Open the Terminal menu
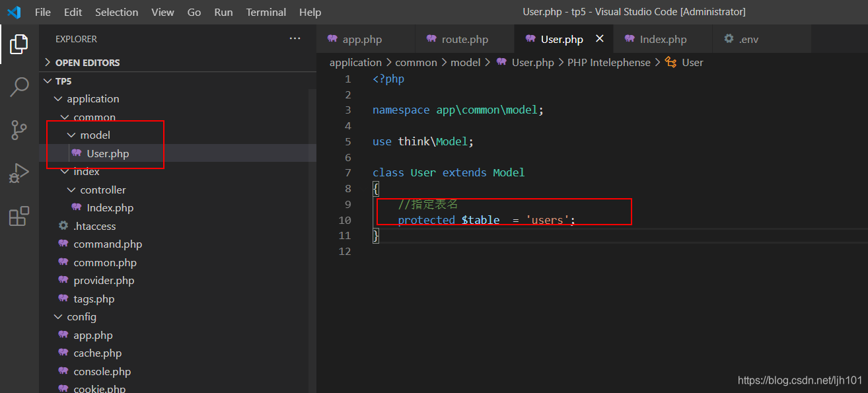Image resolution: width=868 pixels, height=393 pixels. pyautogui.click(x=266, y=12)
